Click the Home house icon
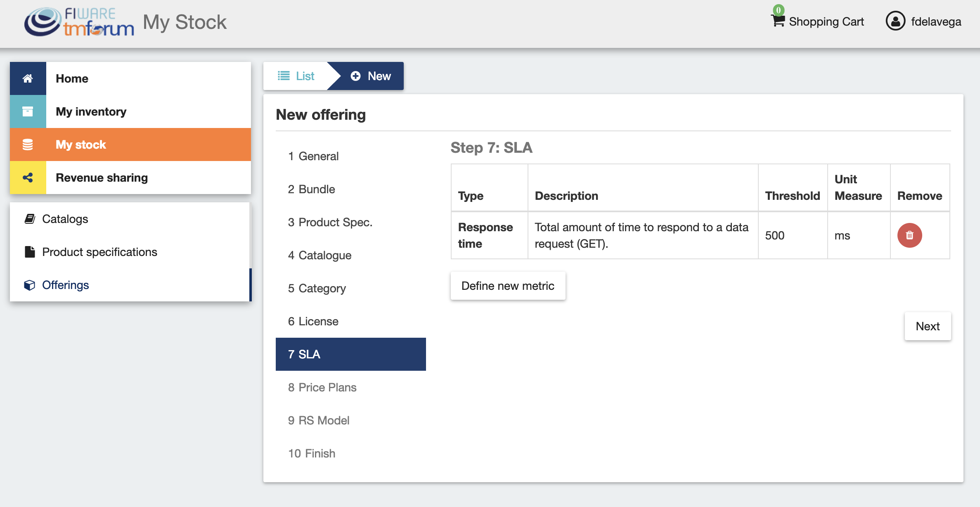The image size is (980, 507). coord(28,78)
